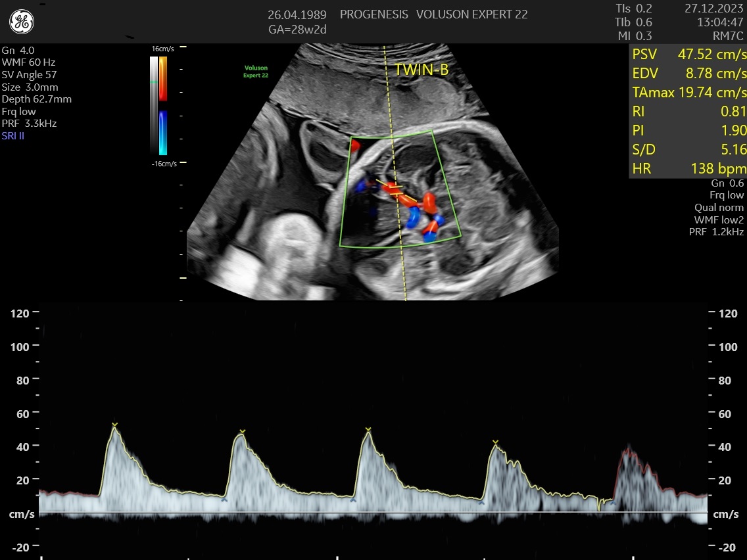Click the RI 0.81 result row
This screenshot has height=560, width=747.
coord(688,111)
